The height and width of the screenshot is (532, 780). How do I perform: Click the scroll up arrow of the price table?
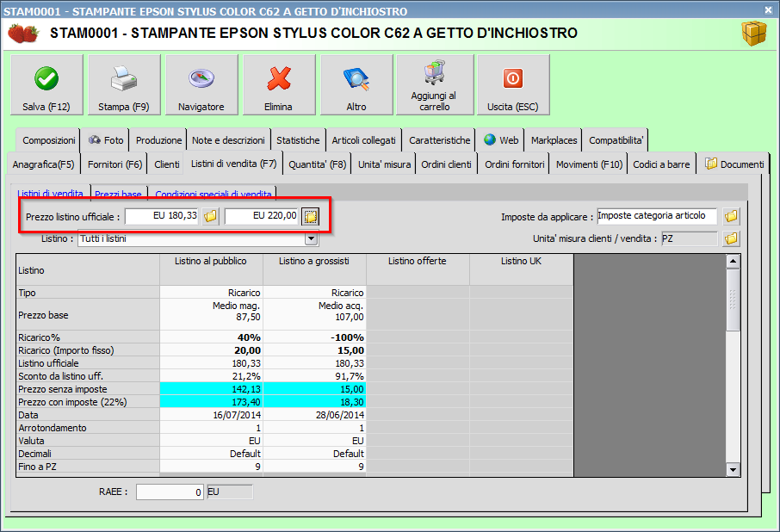coord(733,262)
